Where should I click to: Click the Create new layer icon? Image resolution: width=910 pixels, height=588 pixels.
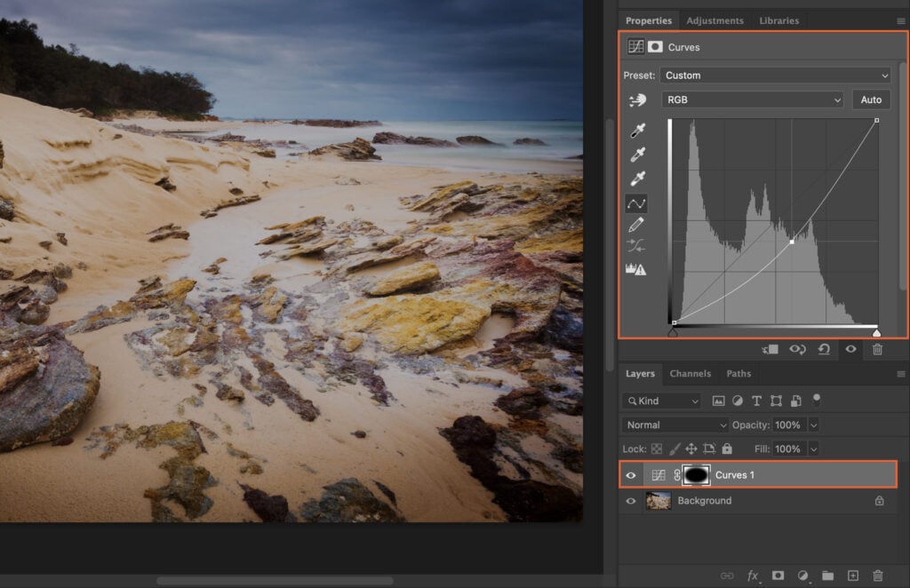[854, 576]
